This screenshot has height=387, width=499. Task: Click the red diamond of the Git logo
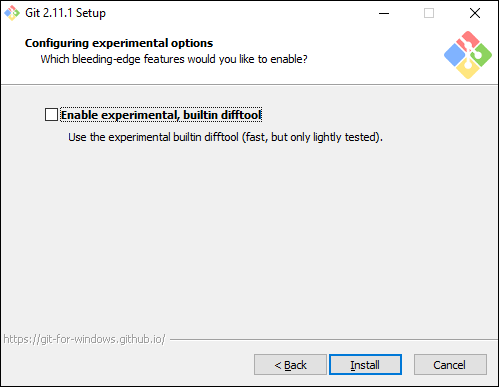click(x=468, y=40)
